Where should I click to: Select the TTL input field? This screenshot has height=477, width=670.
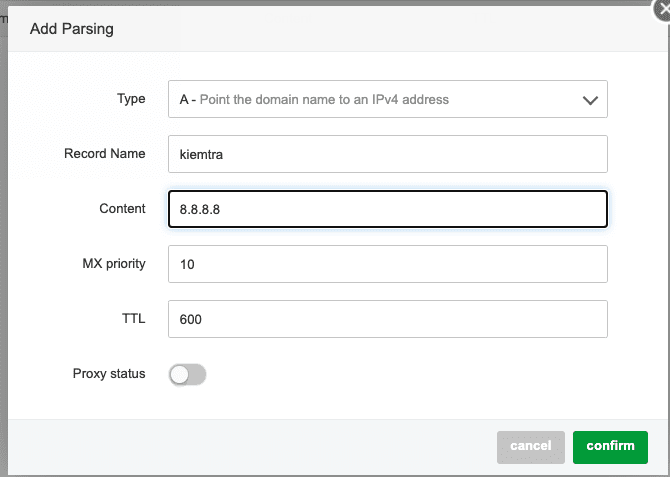(x=387, y=319)
